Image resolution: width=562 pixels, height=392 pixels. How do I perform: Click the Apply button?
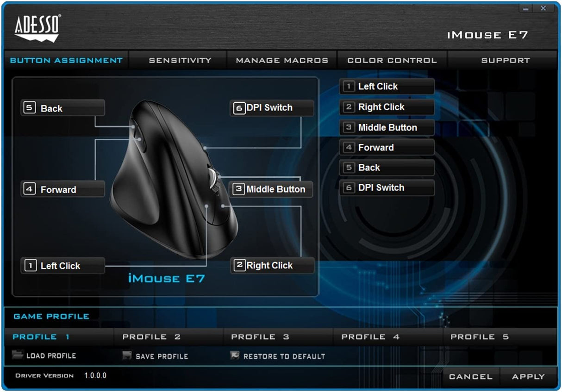(528, 376)
